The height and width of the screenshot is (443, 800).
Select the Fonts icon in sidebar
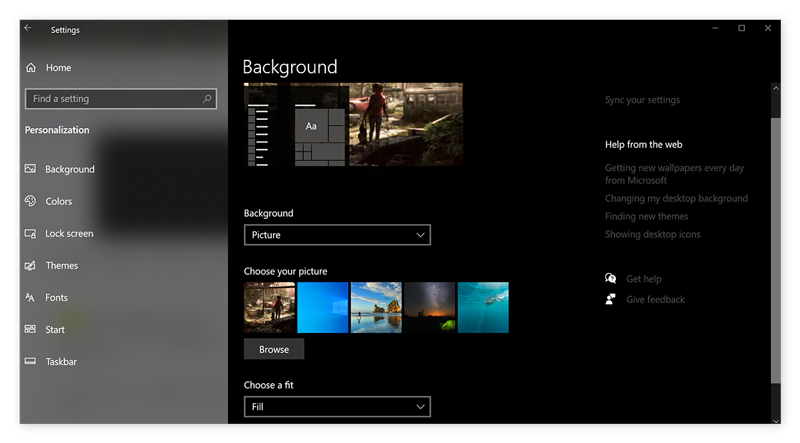click(31, 297)
